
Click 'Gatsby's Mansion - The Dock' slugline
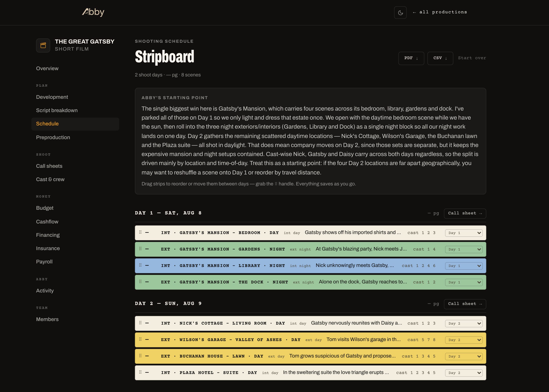(225, 282)
